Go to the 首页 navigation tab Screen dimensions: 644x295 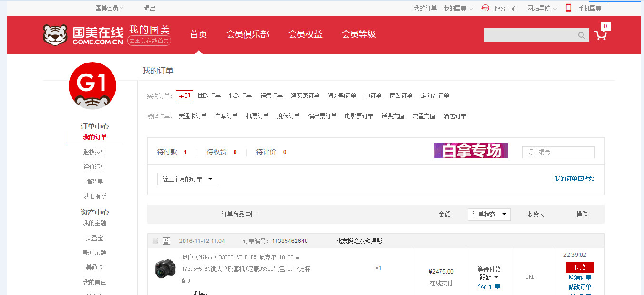coord(198,34)
